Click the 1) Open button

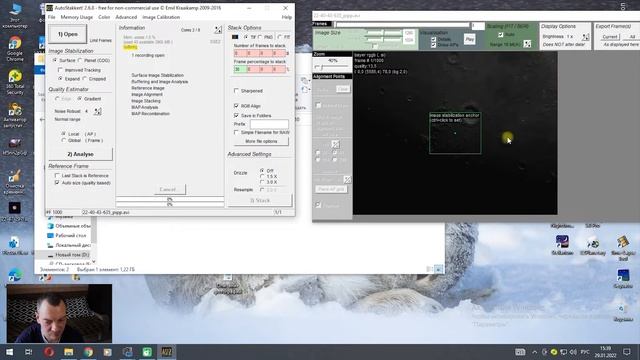68,34
